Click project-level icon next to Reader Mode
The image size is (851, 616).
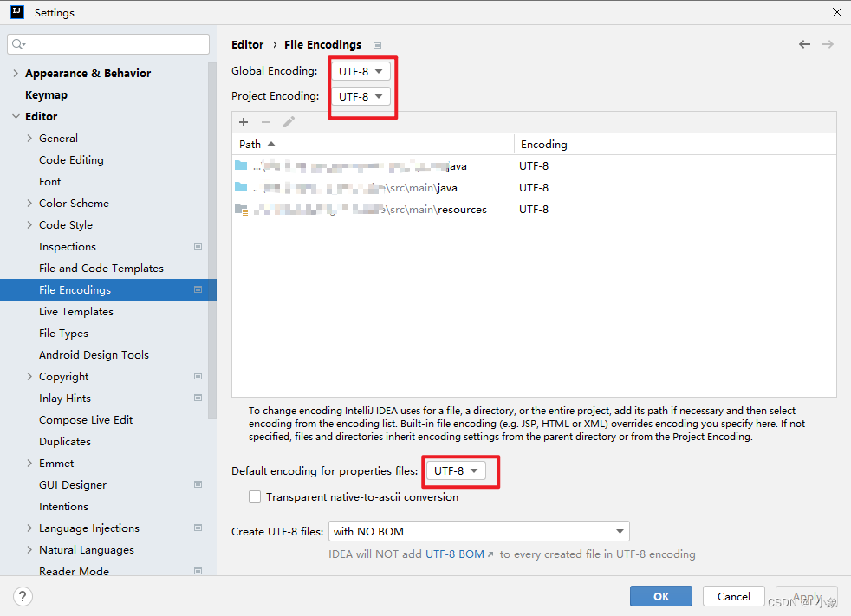pos(198,571)
